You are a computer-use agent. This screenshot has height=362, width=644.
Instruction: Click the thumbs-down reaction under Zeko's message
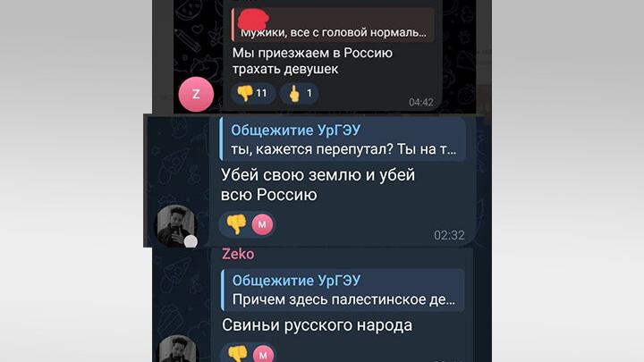pos(237,353)
